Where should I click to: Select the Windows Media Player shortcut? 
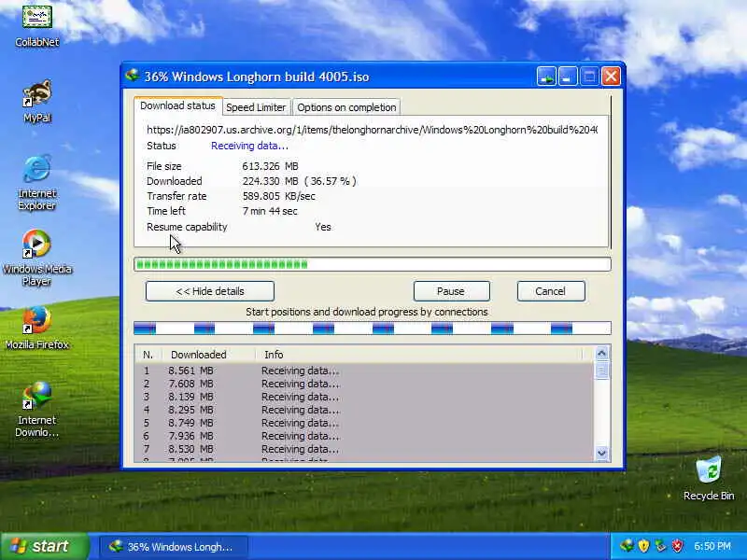coord(36,258)
